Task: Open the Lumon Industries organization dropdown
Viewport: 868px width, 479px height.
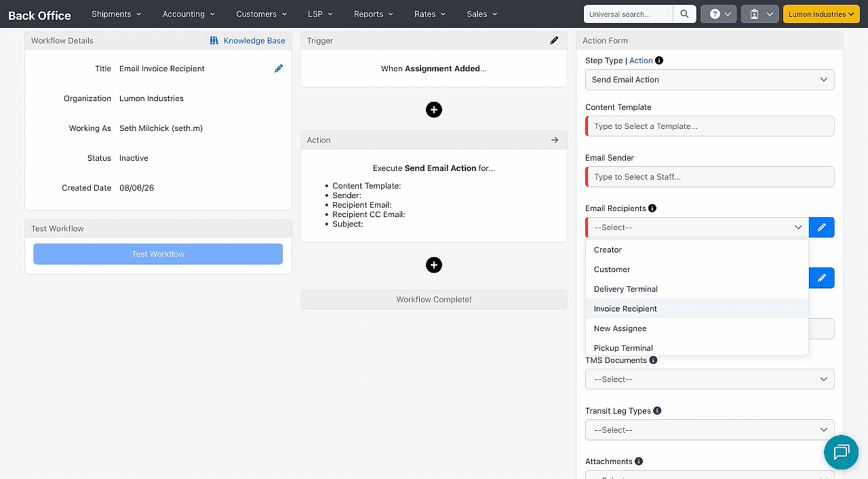Action: [821, 14]
